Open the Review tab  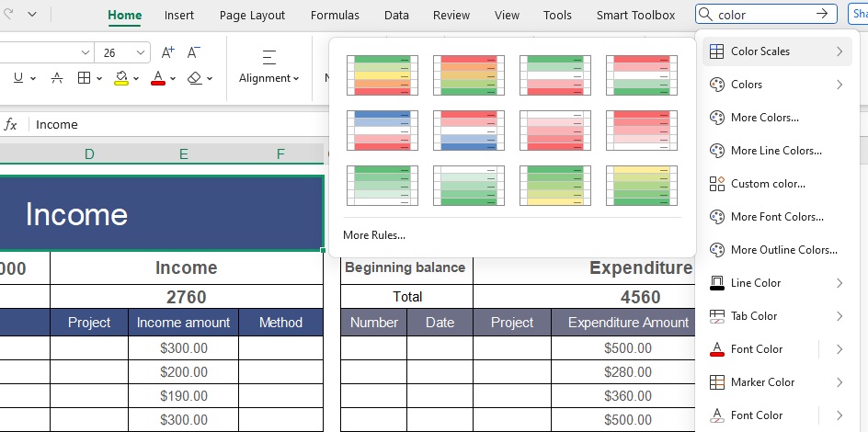point(451,16)
